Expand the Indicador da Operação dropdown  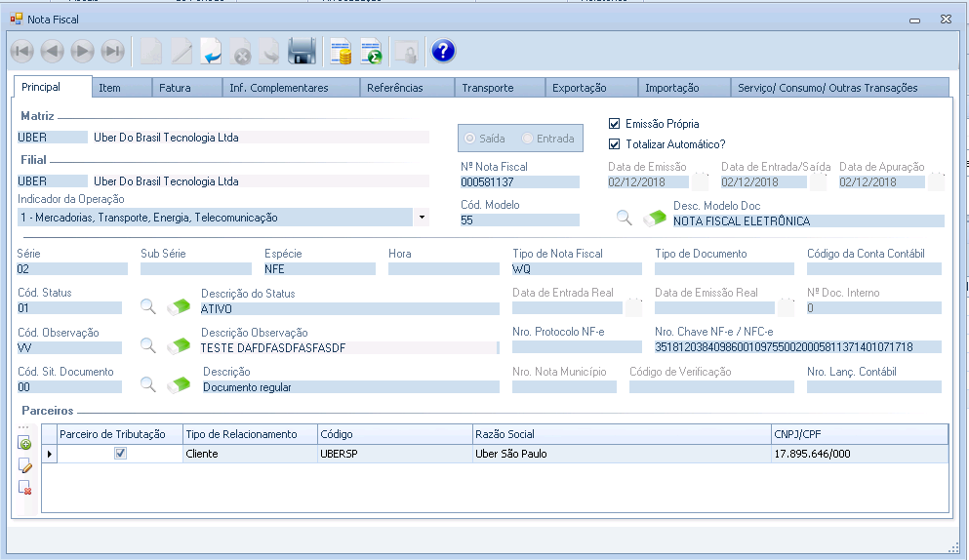coord(421,218)
